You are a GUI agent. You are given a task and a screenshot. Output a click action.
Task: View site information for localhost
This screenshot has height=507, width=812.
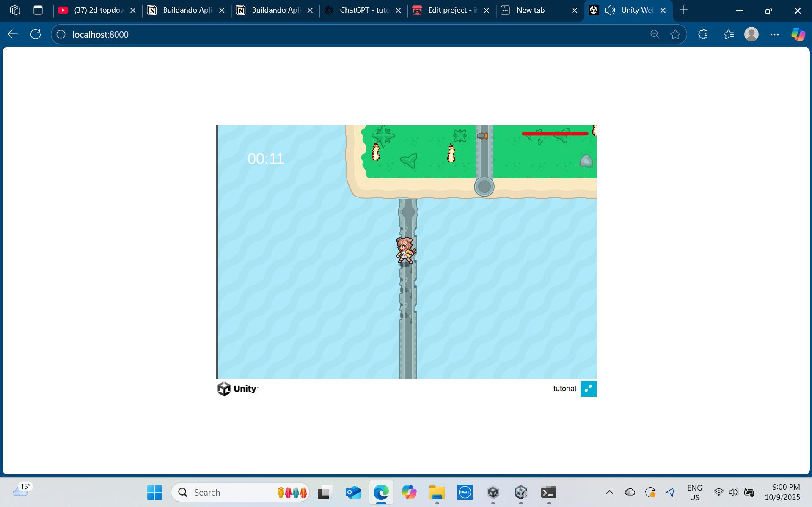[61, 34]
